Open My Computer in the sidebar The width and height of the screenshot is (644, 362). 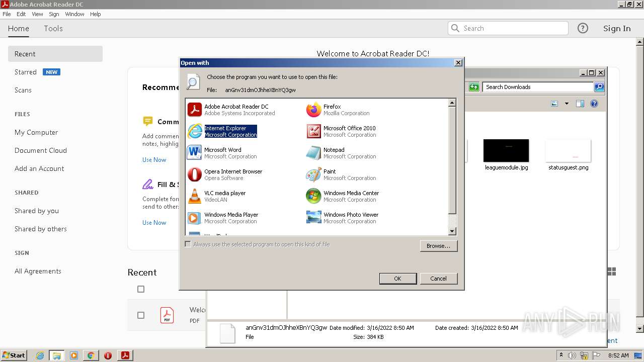coord(36,132)
